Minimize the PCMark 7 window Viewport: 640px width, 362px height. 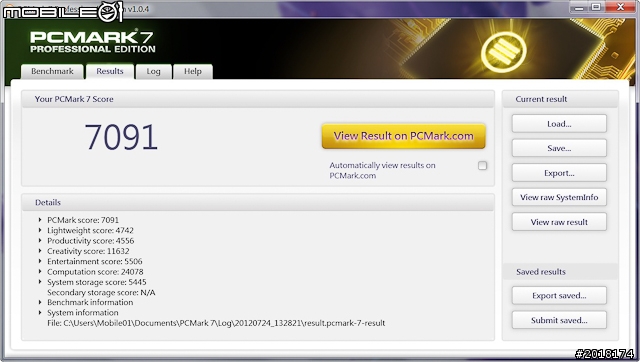click(579, 7)
